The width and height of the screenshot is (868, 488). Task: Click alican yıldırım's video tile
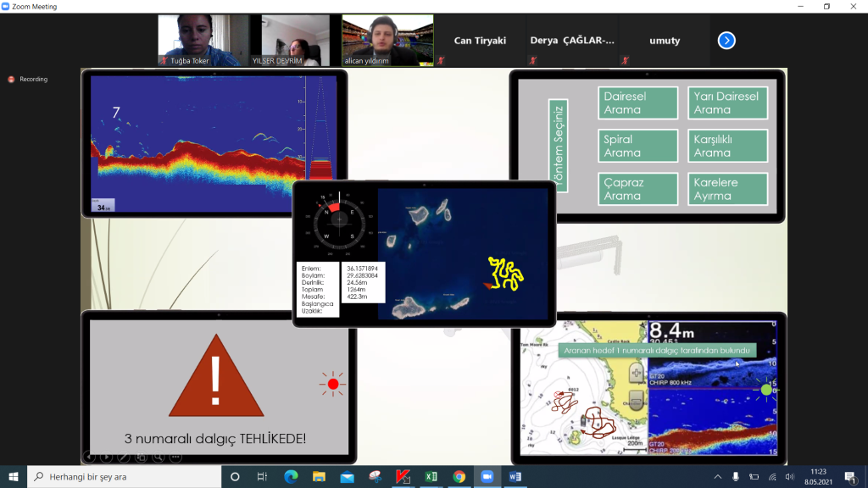[x=387, y=40]
